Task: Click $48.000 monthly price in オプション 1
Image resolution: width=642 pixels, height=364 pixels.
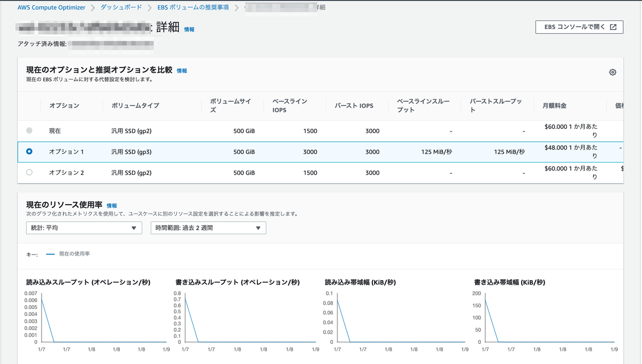Action: click(x=571, y=152)
